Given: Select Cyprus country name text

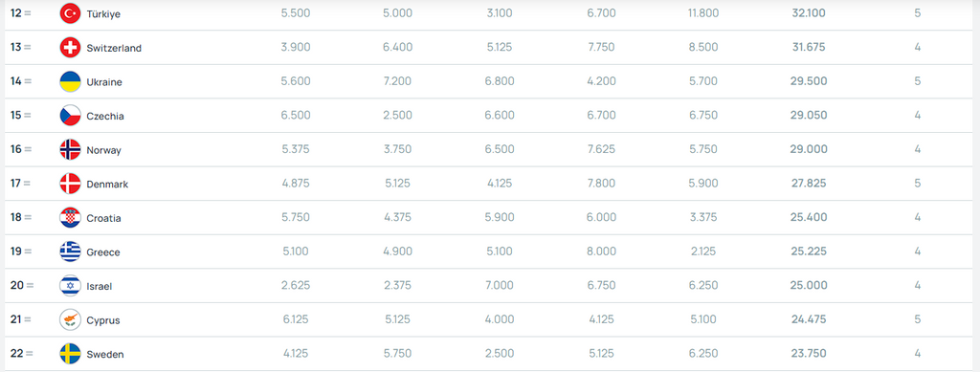Looking at the screenshot, I should click(x=103, y=320).
